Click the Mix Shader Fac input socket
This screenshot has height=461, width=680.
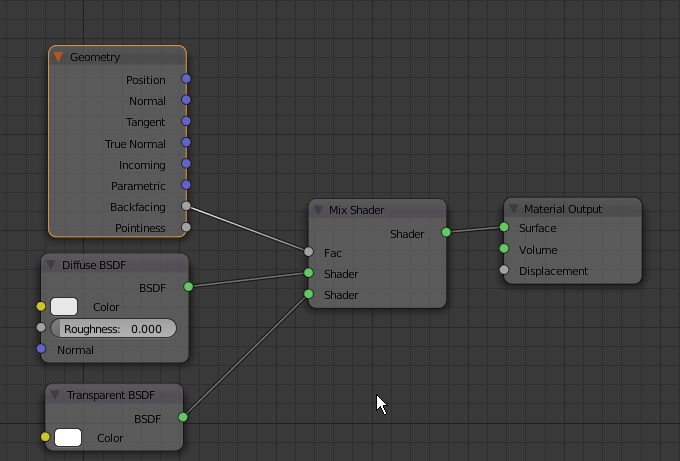(x=308, y=252)
